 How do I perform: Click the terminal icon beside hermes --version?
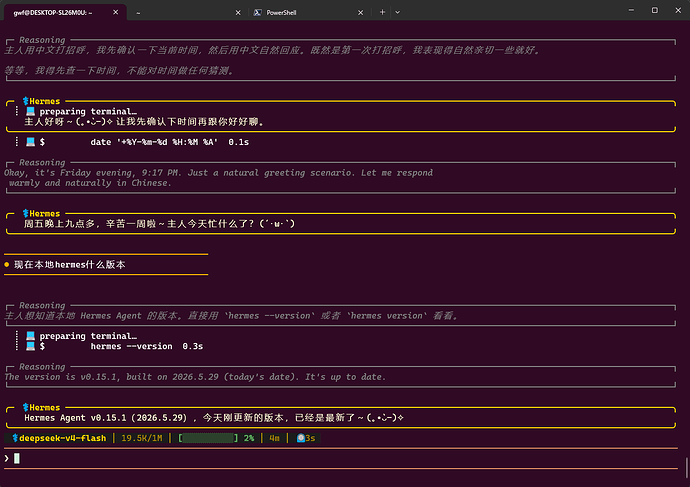pos(30,346)
